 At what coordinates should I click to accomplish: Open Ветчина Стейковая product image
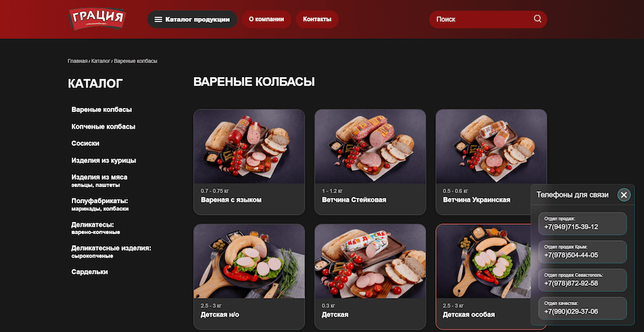tap(370, 146)
